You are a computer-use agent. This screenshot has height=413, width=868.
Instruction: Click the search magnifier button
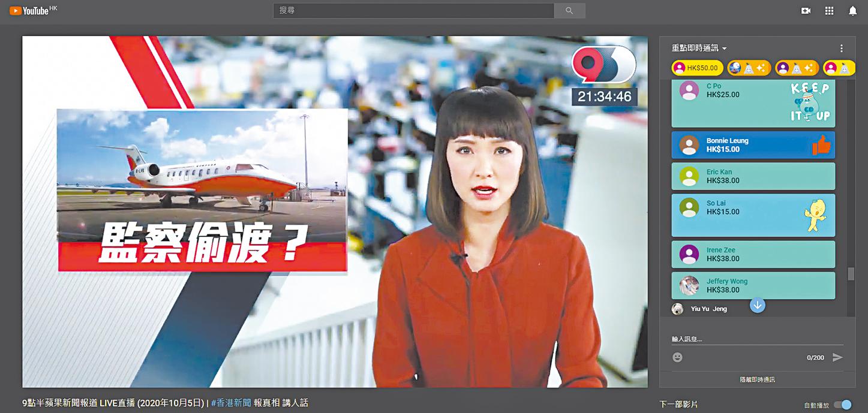[569, 11]
